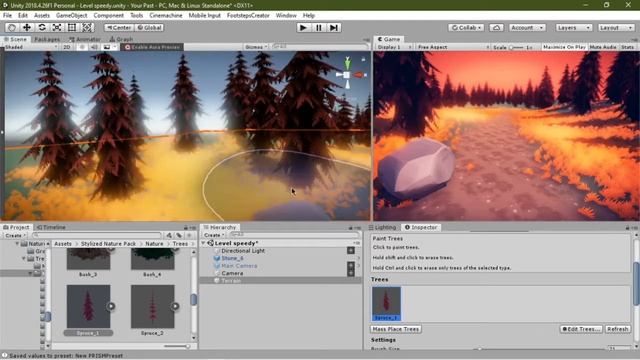The height and width of the screenshot is (360, 640).
Task: Click Refresh button in Inspector
Action: (x=618, y=329)
